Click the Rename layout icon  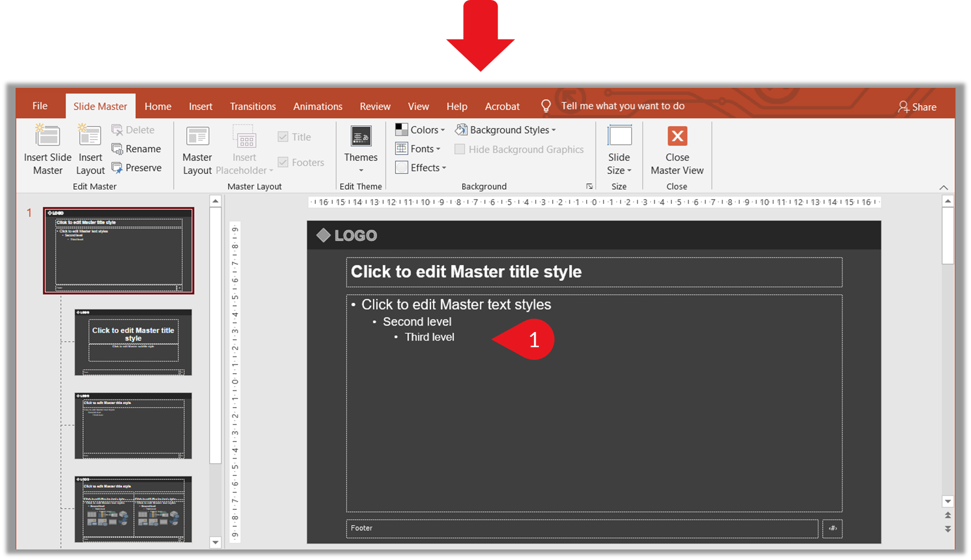[117, 149]
